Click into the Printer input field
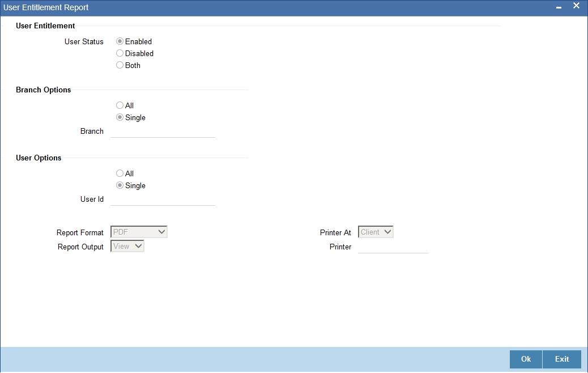Image resolution: width=588 pixels, height=373 pixels. click(x=393, y=247)
